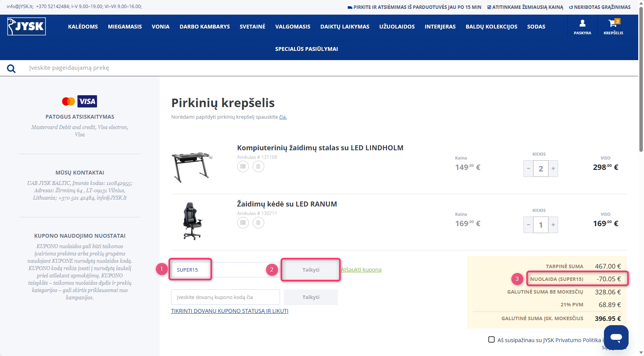Increase the LINDHOLM desk quantity with plus

[x=553, y=168]
